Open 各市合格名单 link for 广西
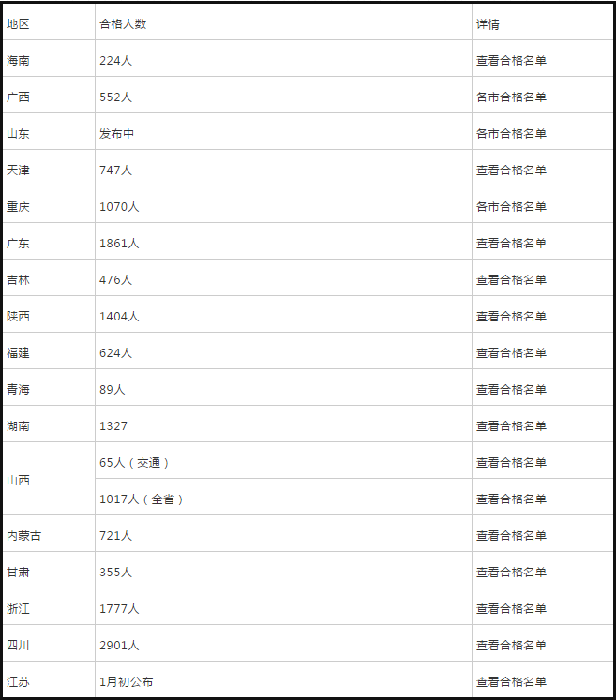This screenshot has width=616, height=700. (x=511, y=97)
